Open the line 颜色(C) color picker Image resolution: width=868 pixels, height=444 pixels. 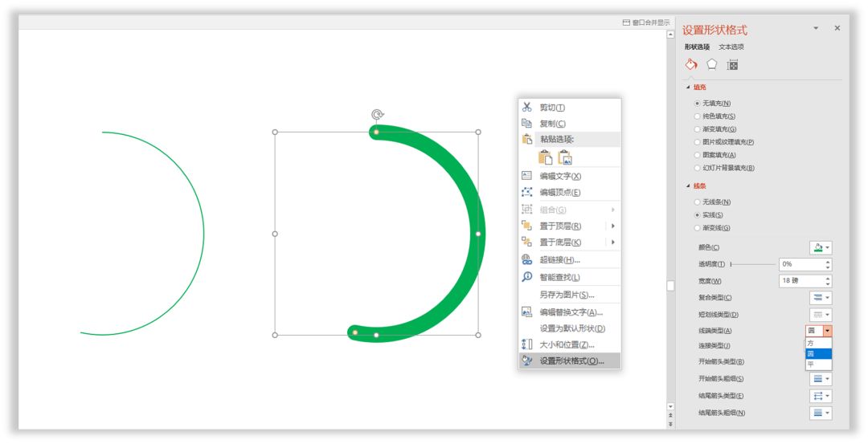pos(821,248)
